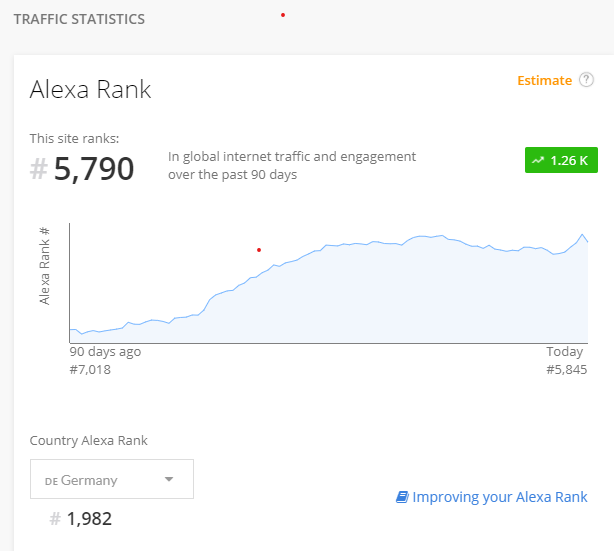Click the Today axis label

pos(565,352)
